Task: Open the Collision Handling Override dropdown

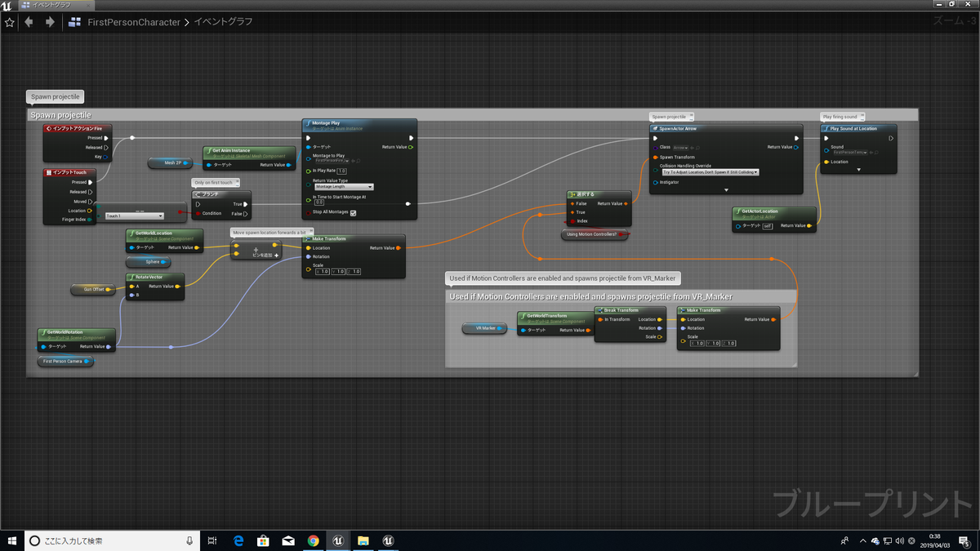Action: (x=710, y=172)
